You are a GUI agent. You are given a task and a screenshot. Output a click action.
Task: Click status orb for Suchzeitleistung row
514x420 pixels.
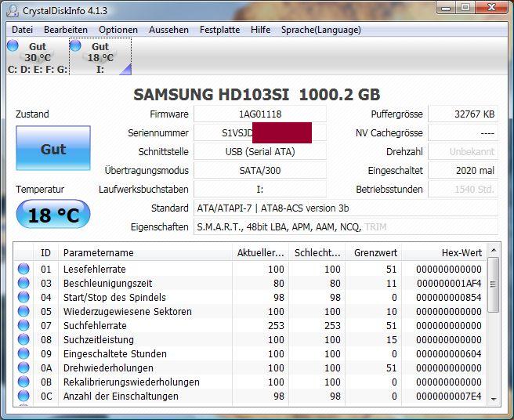pyautogui.click(x=24, y=339)
